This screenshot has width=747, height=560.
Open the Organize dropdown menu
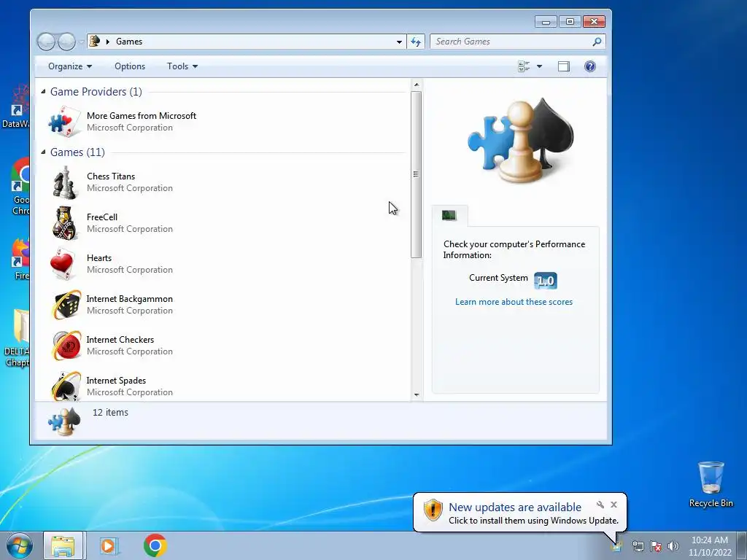[70, 66]
